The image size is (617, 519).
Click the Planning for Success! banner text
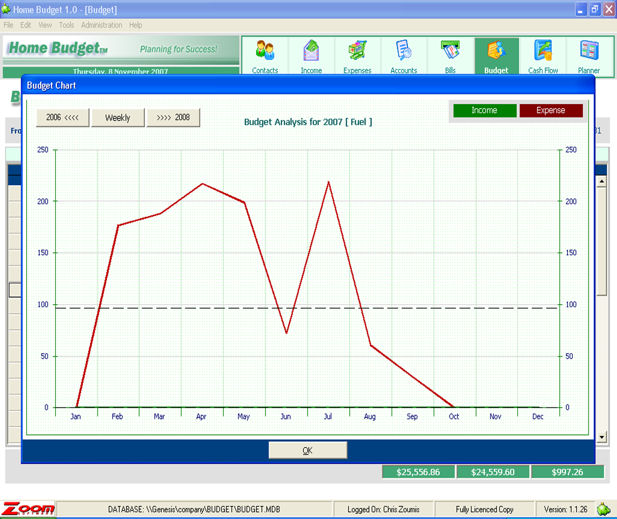(x=178, y=49)
